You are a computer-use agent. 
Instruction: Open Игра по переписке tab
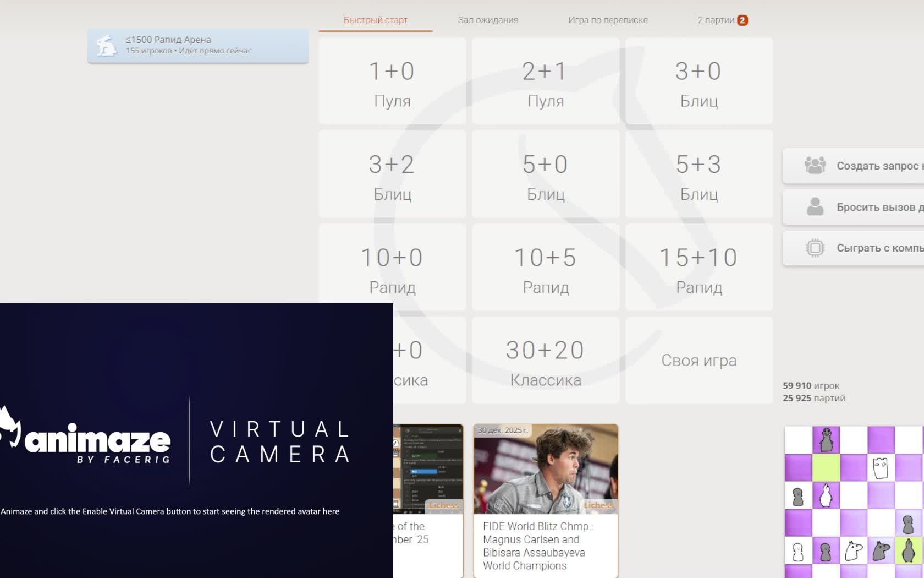(x=608, y=20)
